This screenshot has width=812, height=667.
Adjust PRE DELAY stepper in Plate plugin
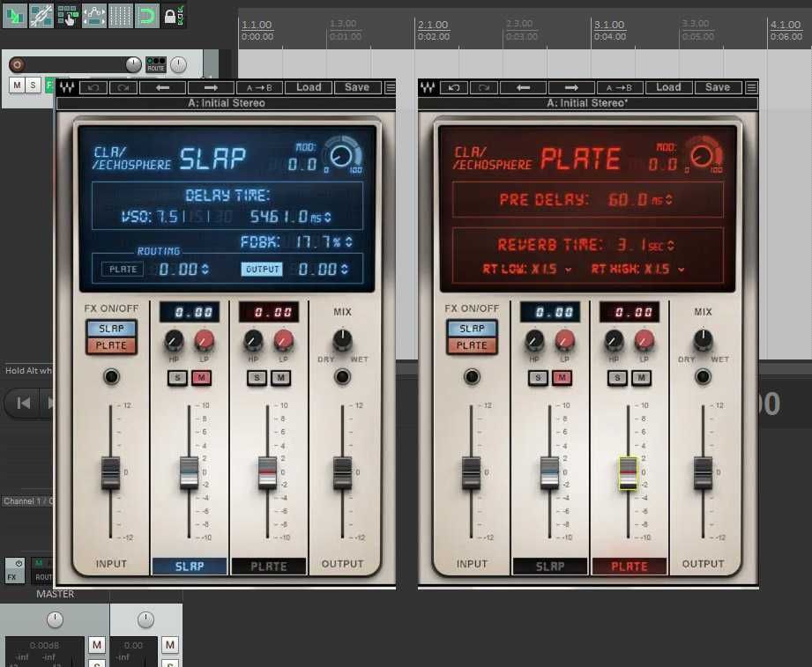(x=669, y=200)
